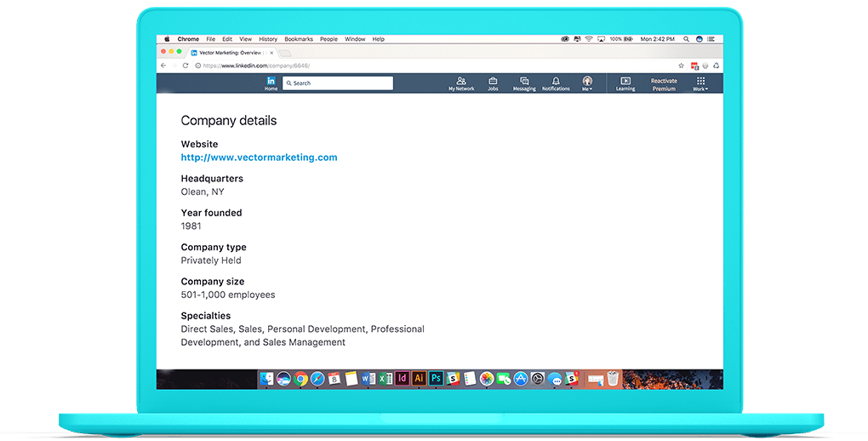Launch Adobe Illustrator from dock
This screenshot has width=868, height=441.
(419, 378)
